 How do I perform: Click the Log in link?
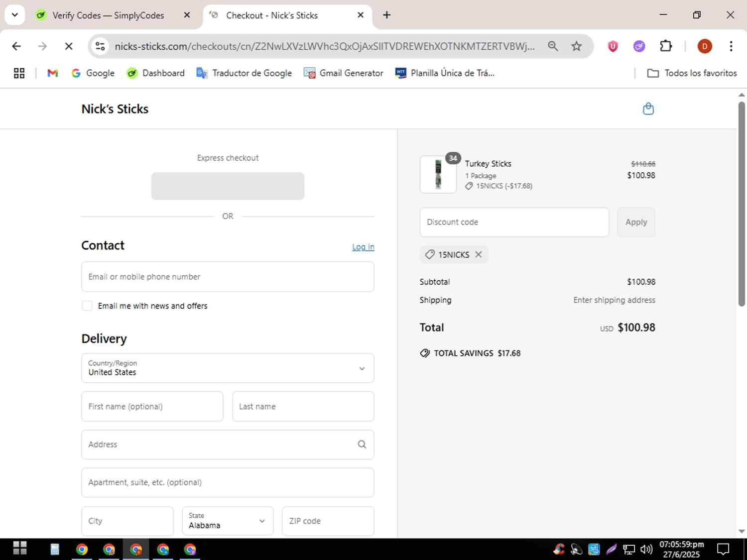tap(363, 247)
